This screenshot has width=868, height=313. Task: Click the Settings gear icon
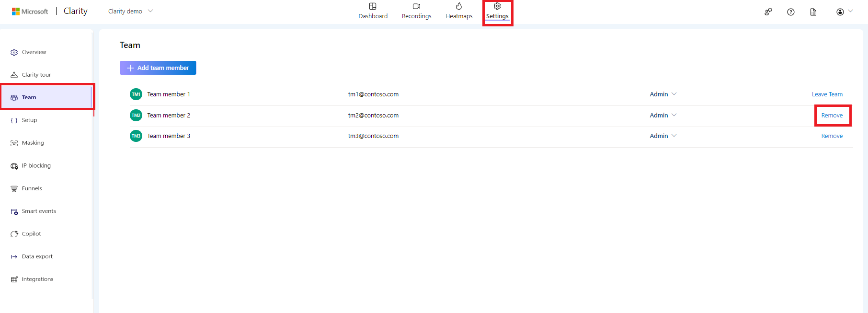point(497,6)
